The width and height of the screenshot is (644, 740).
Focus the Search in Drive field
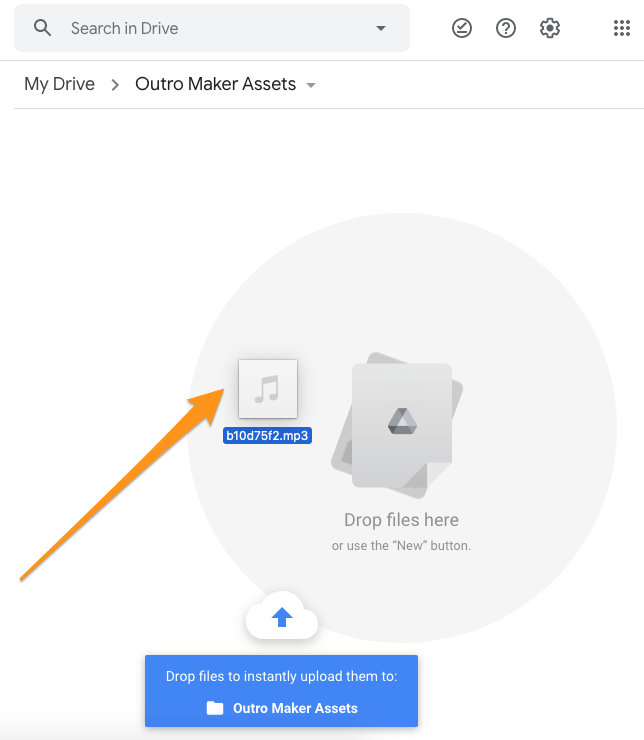coord(212,28)
